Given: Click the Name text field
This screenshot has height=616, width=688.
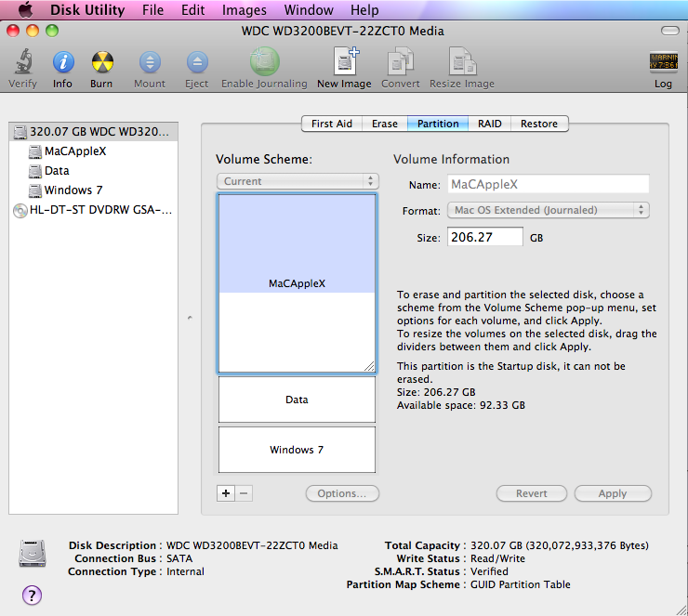Looking at the screenshot, I should tap(548, 184).
